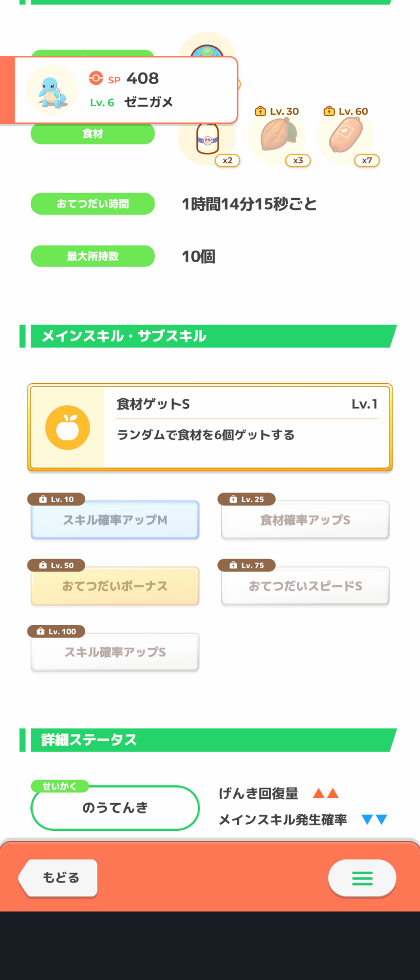The image size is (420, 980).
Task: Select the おてつだいボーナス sub skill
Action: tap(115, 586)
